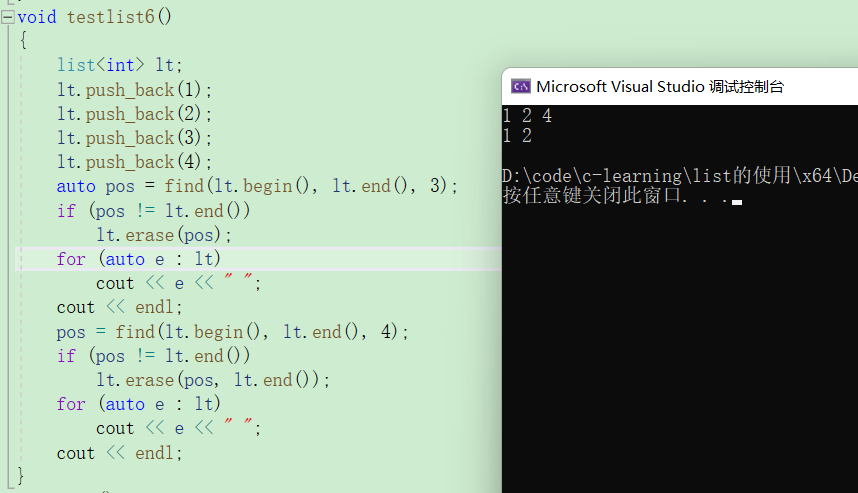Click the first cout << e << " " line
The image size is (858, 493).
[179, 283]
